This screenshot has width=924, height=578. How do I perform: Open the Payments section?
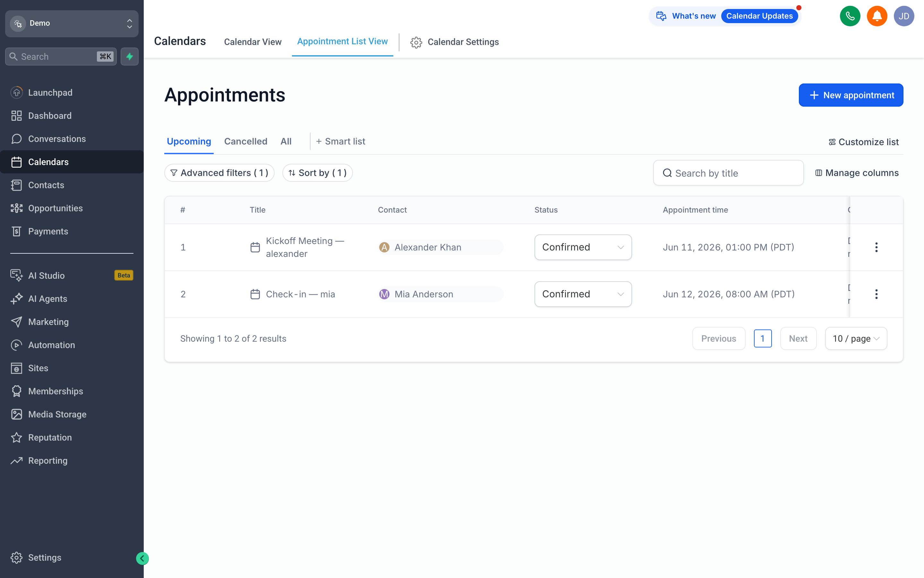click(x=72, y=231)
